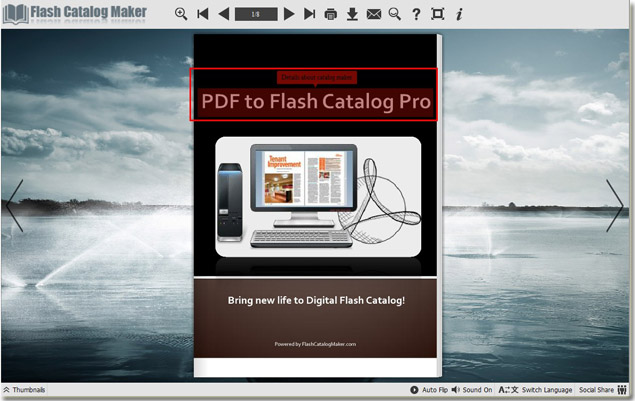Expand the Thumbnails panel
The width and height of the screenshot is (635, 401).
tap(24, 390)
